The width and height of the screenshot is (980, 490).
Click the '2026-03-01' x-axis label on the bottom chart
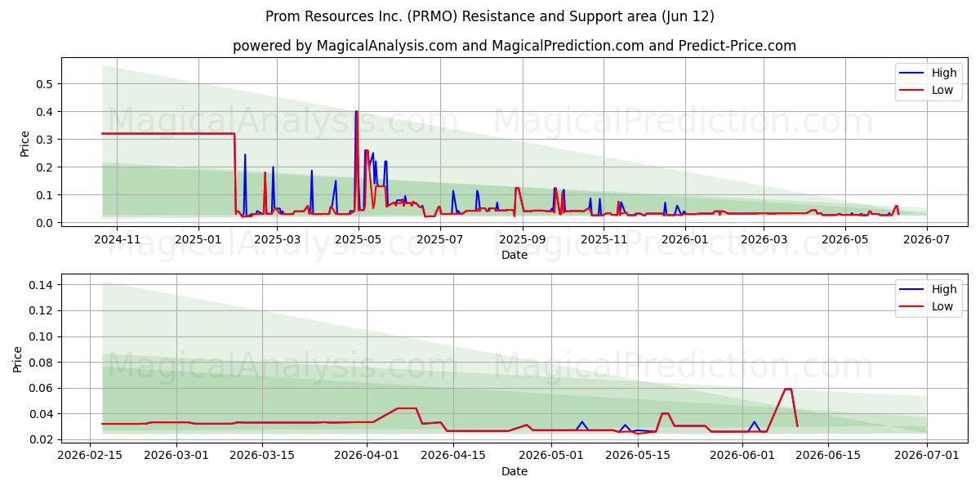coord(176,456)
